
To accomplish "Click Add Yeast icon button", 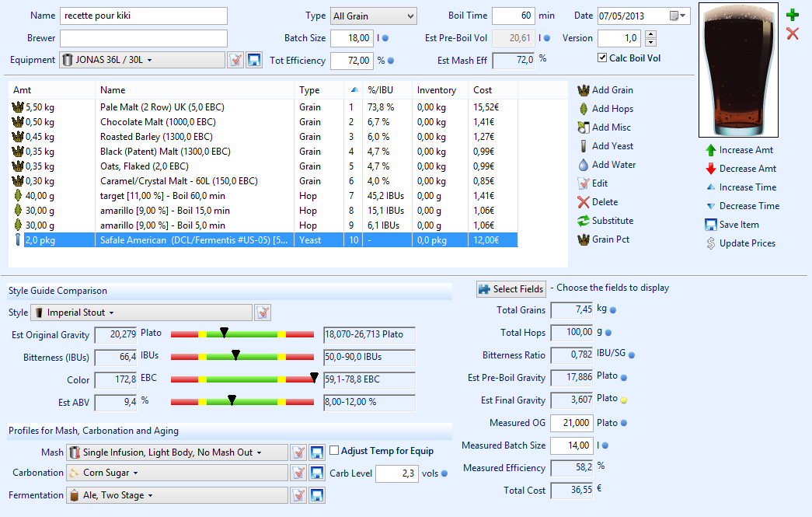I will tap(584, 146).
